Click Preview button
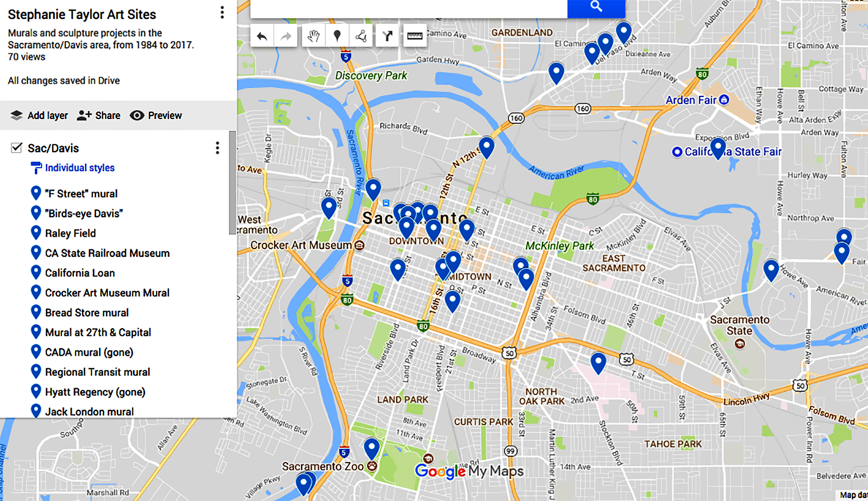 click(x=156, y=115)
